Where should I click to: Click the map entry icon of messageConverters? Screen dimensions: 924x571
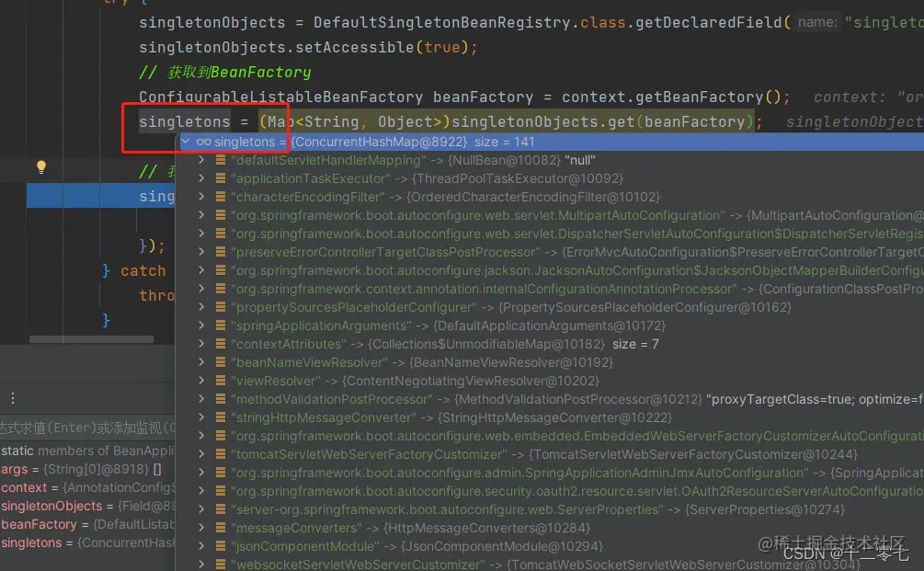[x=221, y=528]
